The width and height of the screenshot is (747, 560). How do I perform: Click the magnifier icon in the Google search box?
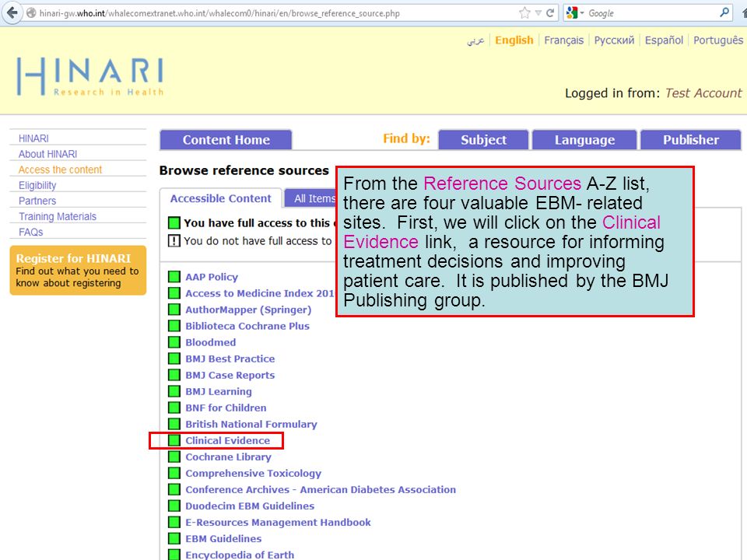(724, 12)
